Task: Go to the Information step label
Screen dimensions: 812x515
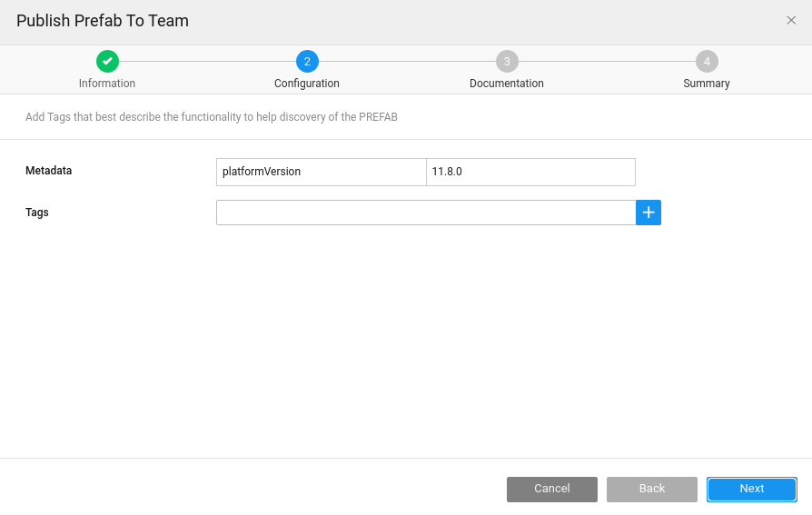Action: pyautogui.click(x=107, y=84)
